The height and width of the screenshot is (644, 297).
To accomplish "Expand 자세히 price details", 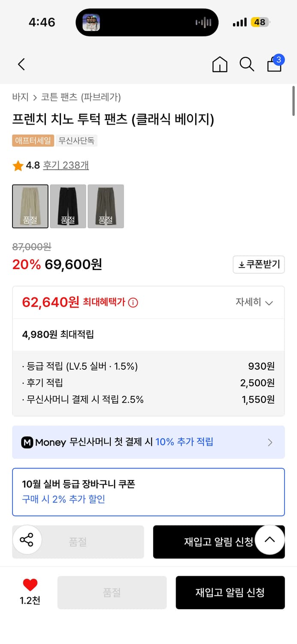I will [254, 302].
